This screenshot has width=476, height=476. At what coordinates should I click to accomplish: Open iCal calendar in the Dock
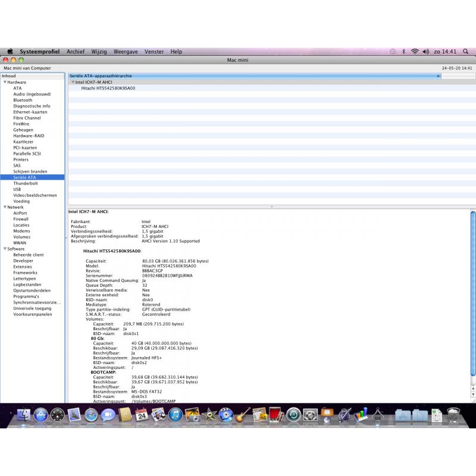click(x=142, y=415)
